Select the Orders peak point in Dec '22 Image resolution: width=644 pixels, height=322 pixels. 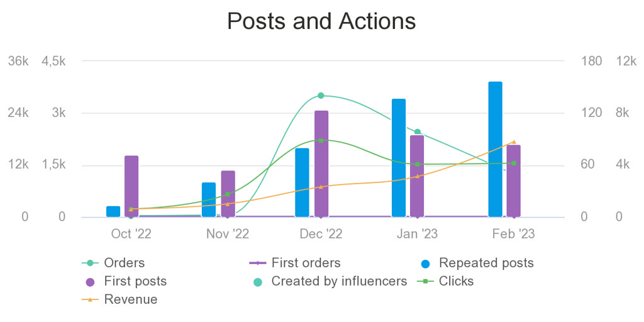[321, 96]
